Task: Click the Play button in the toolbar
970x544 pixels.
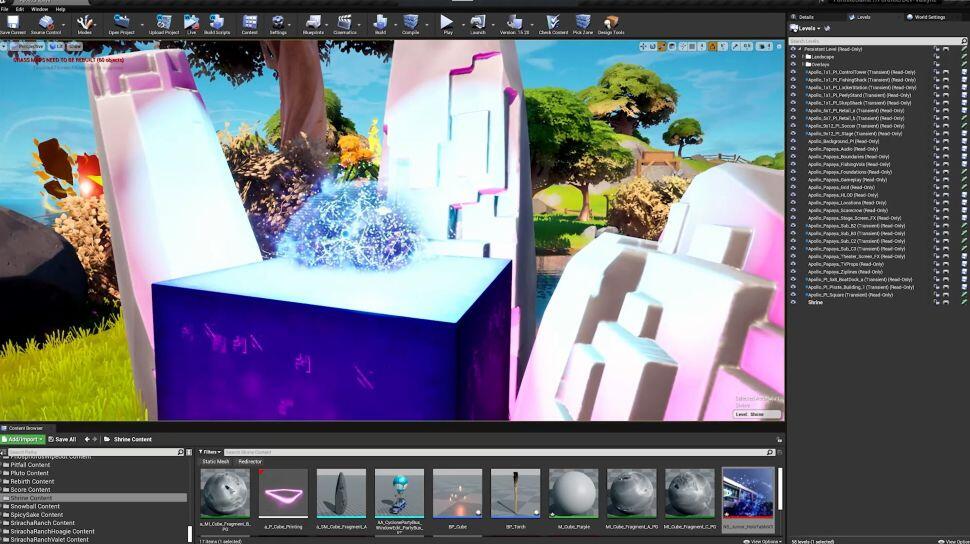Action: coord(447,22)
